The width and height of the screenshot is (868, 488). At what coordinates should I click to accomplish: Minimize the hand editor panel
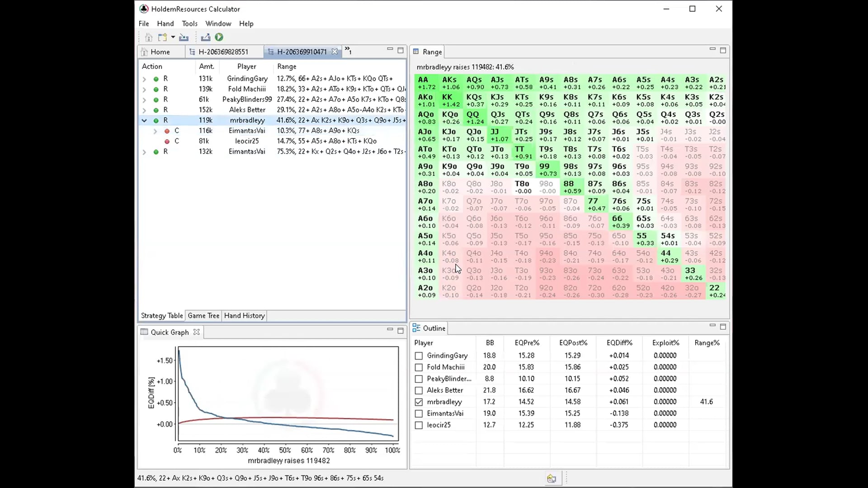390,49
